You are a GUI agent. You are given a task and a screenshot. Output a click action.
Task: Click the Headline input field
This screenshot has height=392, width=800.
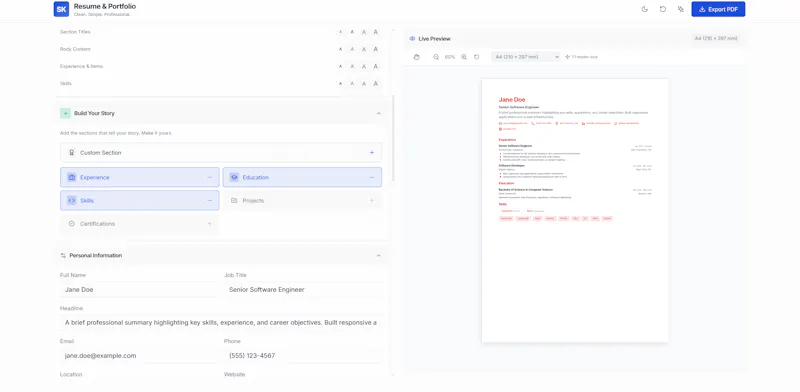(221, 323)
